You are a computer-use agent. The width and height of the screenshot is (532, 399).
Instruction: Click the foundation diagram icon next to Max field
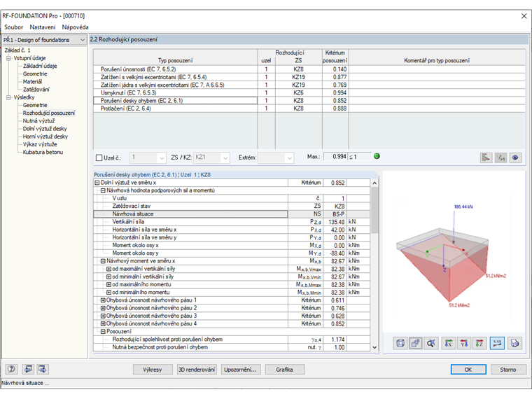pyautogui.click(x=486, y=157)
